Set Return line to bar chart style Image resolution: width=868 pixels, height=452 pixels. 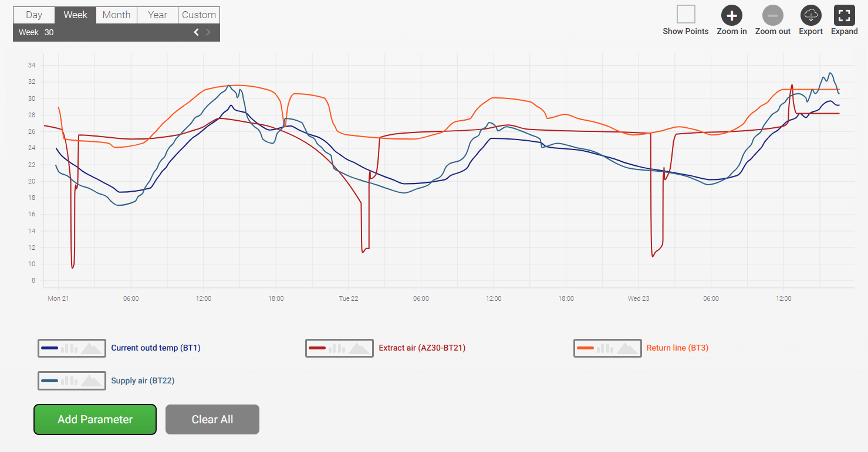(605, 348)
